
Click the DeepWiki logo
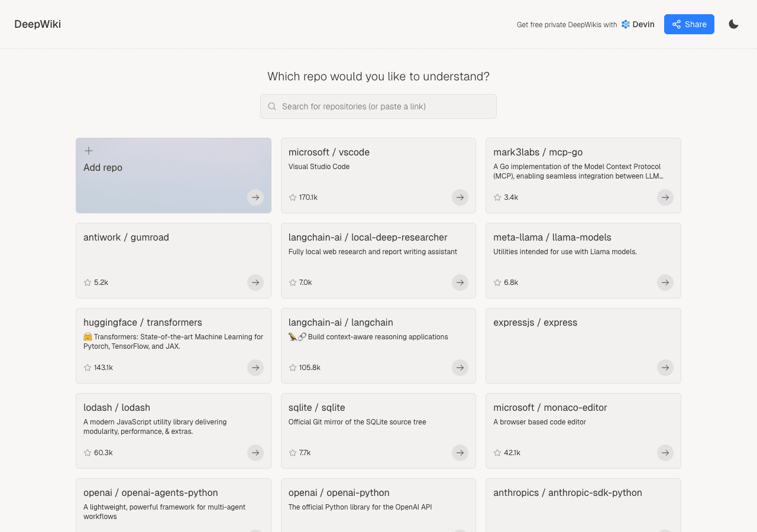[x=37, y=24]
